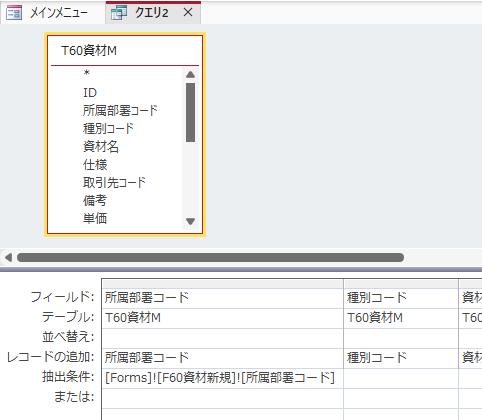Click the field list down arrow
Screen dimensions: 482x420
click(190, 221)
